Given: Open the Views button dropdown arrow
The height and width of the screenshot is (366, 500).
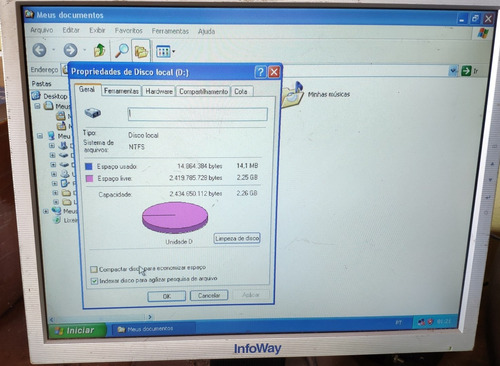Looking at the screenshot, I should pyautogui.click(x=174, y=52).
